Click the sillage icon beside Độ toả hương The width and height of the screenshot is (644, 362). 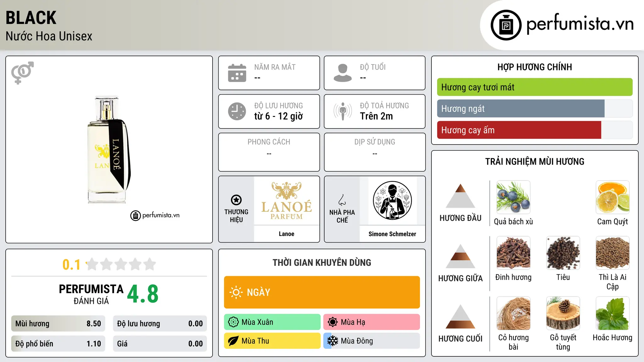pos(343,111)
